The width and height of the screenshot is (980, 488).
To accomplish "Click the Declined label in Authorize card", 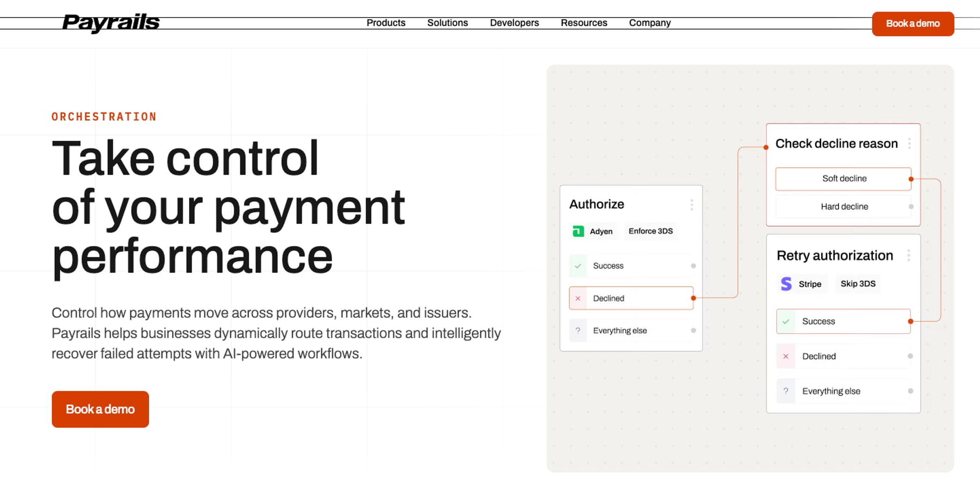I will [608, 299].
